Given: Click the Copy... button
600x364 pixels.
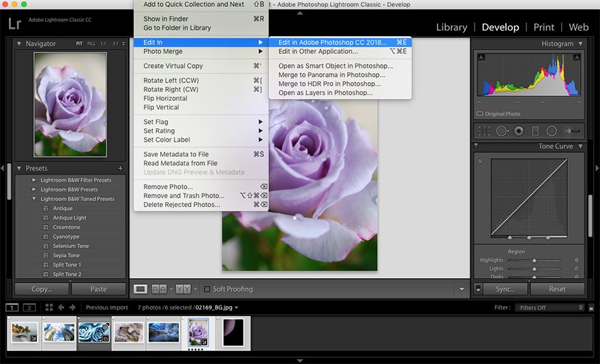Looking at the screenshot, I should click(42, 289).
